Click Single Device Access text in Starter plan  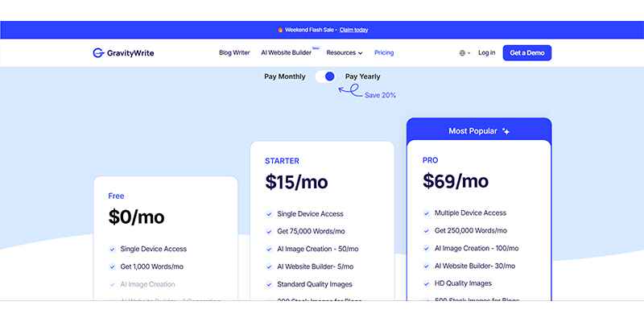[x=310, y=214]
